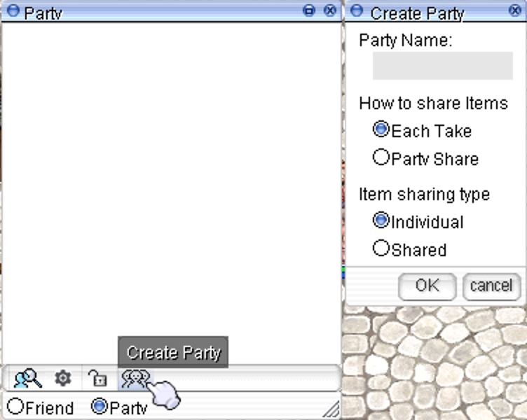The height and width of the screenshot is (420, 527).
Task: Confirm party creation with OK
Action: coord(427,286)
